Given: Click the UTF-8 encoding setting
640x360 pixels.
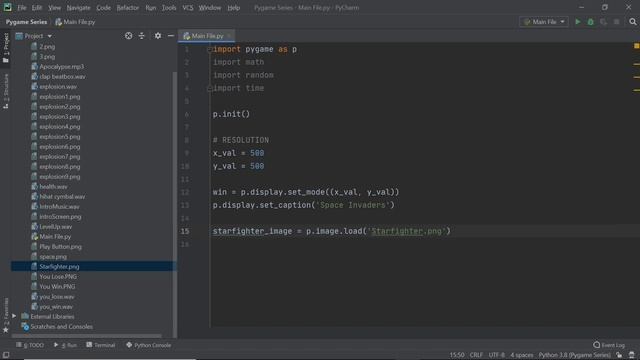Looking at the screenshot, I should 496,355.
